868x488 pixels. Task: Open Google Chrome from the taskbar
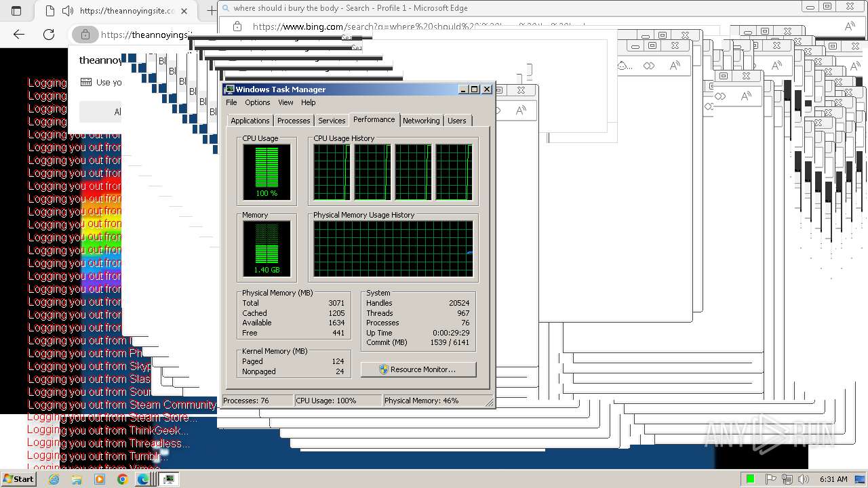122,479
